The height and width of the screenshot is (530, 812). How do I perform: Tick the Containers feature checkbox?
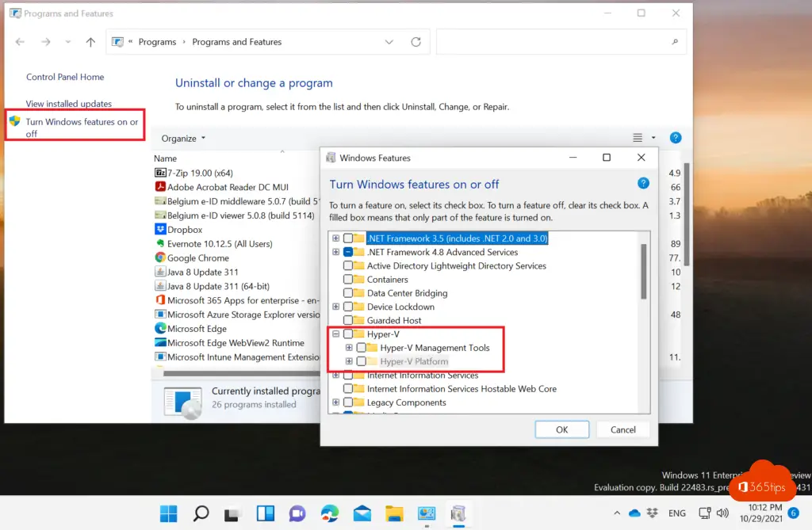(x=348, y=280)
